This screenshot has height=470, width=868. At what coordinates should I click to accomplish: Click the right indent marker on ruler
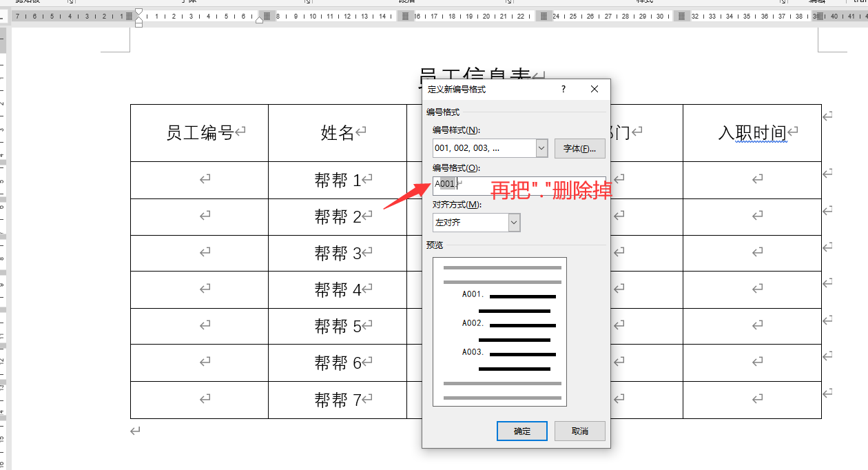tap(259, 20)
